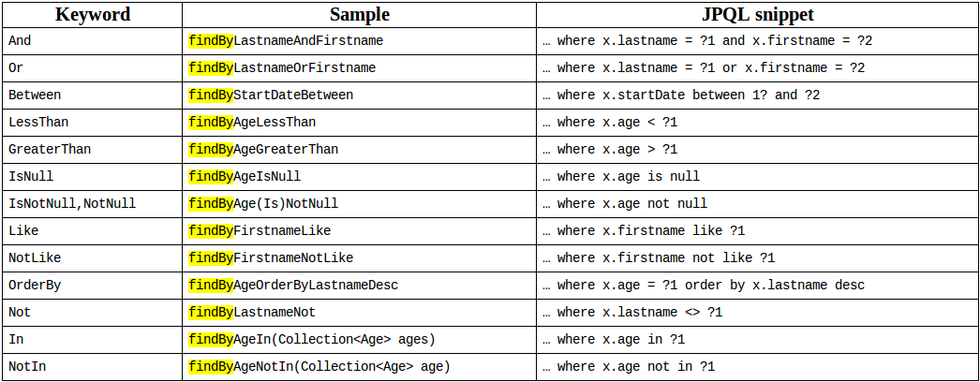
Task: Select the IsNull keyword cell
Action: 93,177
